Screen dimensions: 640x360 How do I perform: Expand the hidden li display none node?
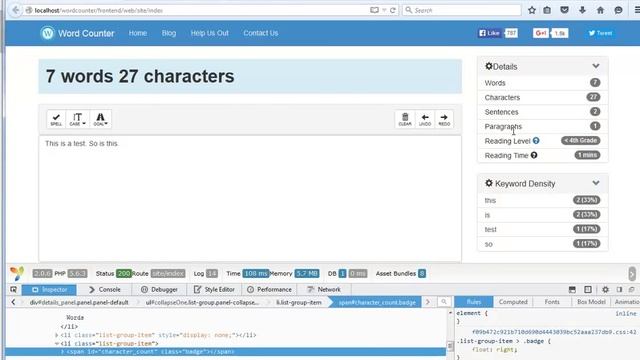tap(57, 335)
